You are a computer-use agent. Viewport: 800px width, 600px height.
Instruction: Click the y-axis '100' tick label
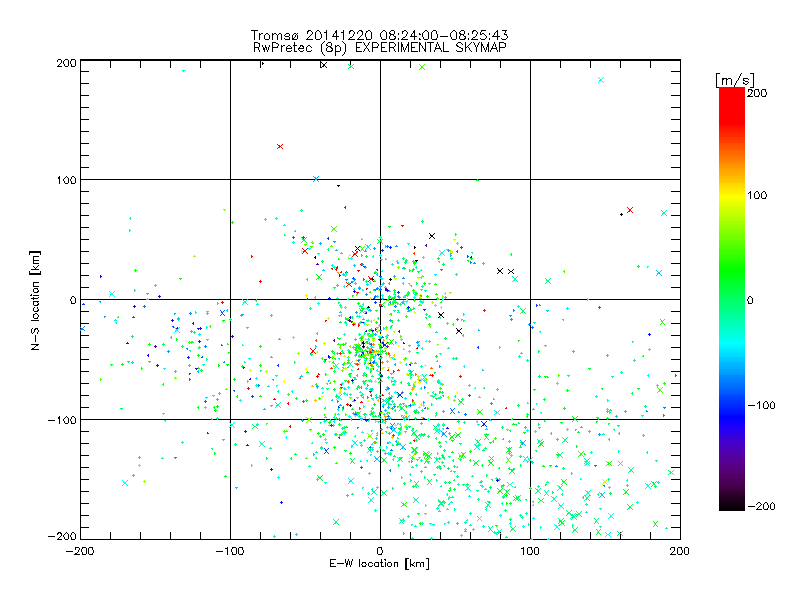66,180
